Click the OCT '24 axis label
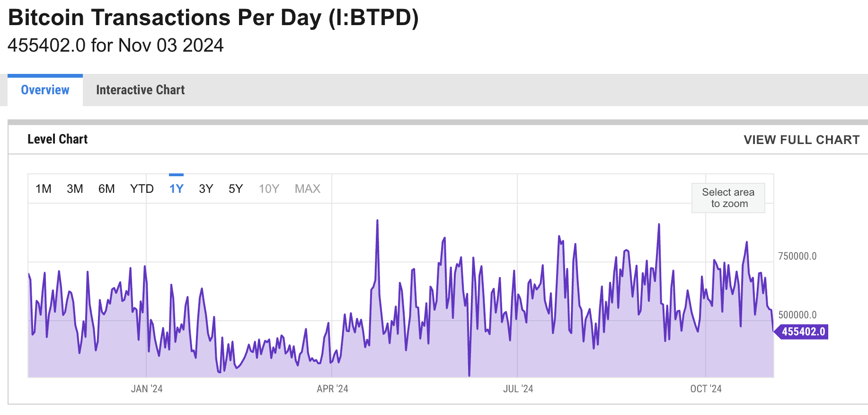This screenshot has width=868, height=415. point(706,389)
